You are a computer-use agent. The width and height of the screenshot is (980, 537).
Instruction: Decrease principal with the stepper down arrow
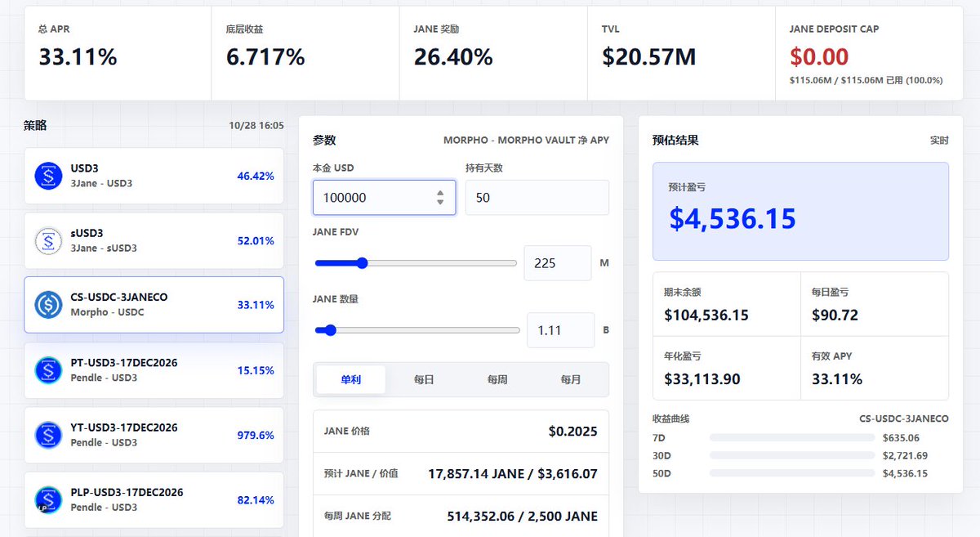coord(440,202)
